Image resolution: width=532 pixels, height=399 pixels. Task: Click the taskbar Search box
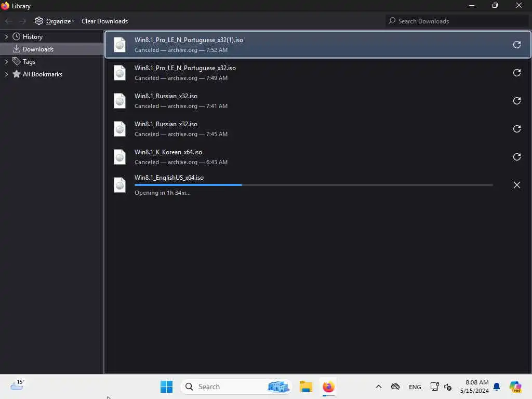(x=236, y=387)
